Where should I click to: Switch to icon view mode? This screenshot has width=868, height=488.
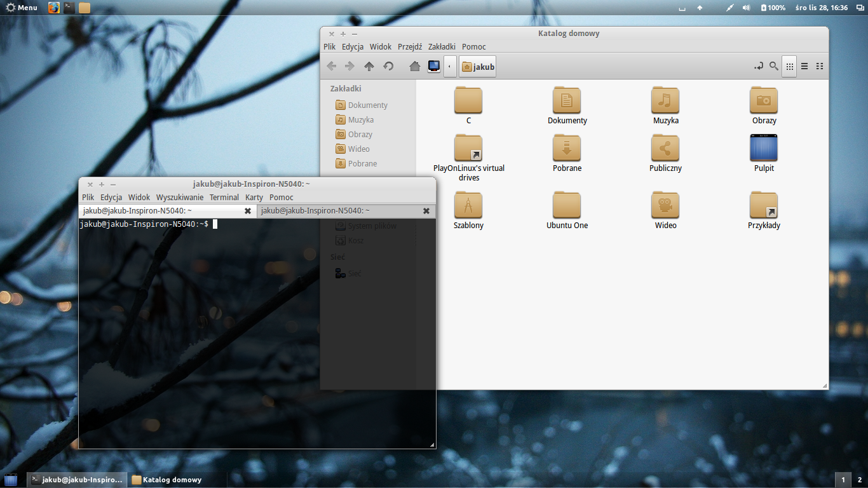click(789, 66)
